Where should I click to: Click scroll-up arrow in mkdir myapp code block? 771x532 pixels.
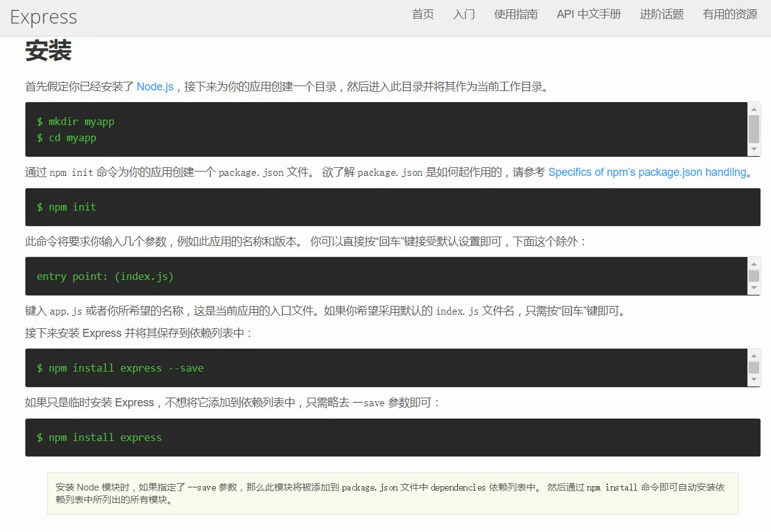(x=754, y=108)
